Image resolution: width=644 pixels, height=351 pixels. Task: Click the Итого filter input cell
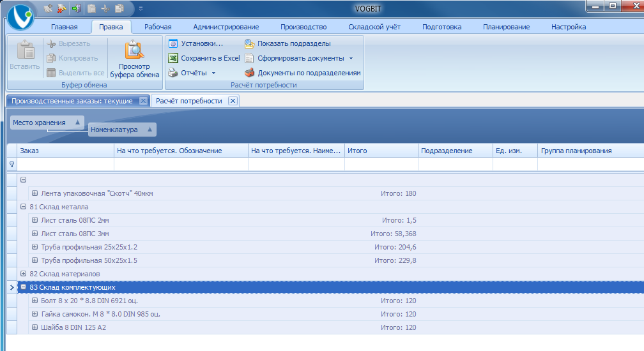click(x=381, y=165)
